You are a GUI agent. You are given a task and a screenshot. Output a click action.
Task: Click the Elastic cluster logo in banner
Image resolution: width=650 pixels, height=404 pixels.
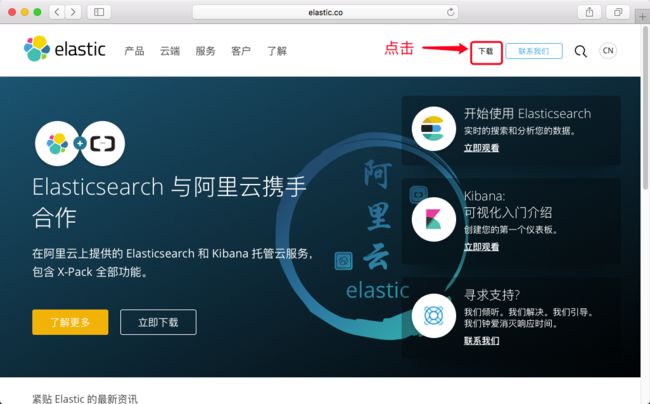tap(57, 143)
